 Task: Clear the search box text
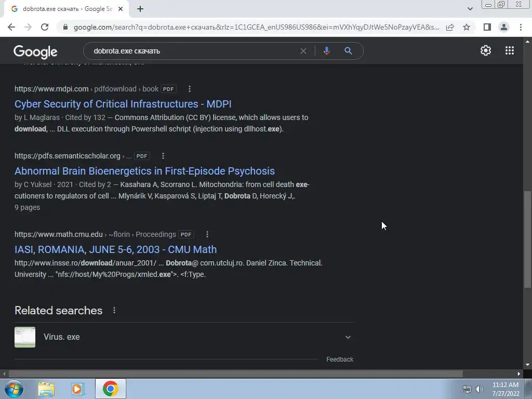(303, 51)
